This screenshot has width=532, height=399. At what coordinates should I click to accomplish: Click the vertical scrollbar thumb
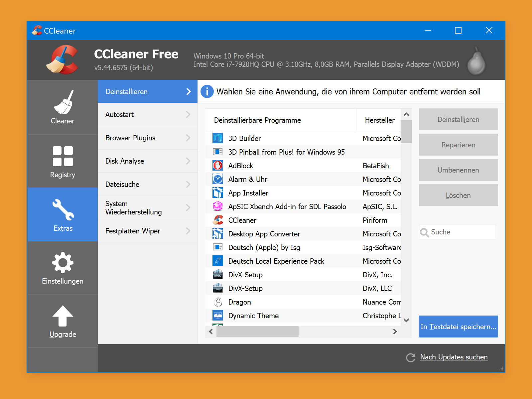(x=406, y=131)
